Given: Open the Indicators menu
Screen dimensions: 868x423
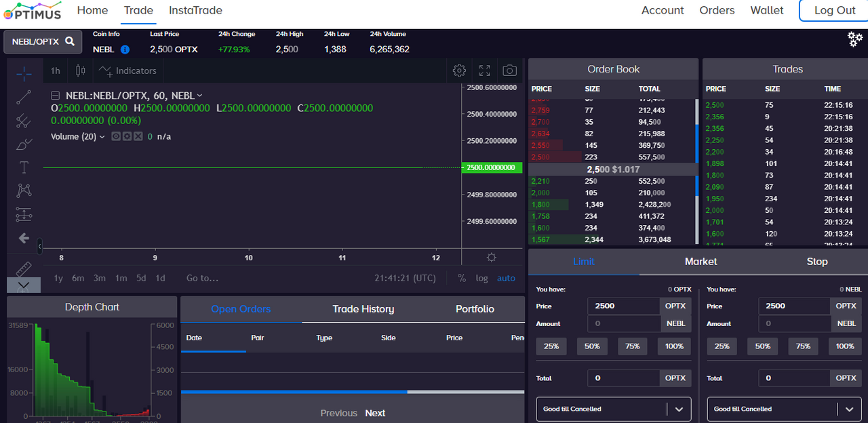Looking at the screenshot, I should click(x=127, y=70).
